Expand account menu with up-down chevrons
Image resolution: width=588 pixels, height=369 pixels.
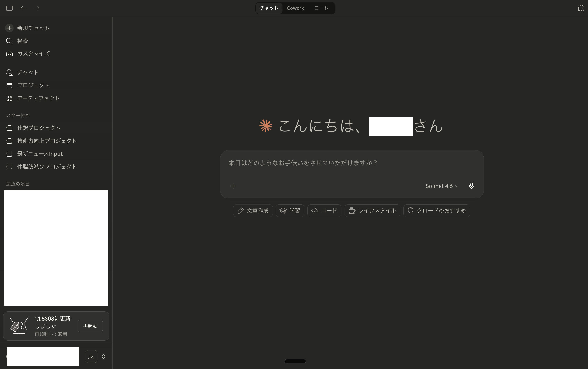(103, 356)
